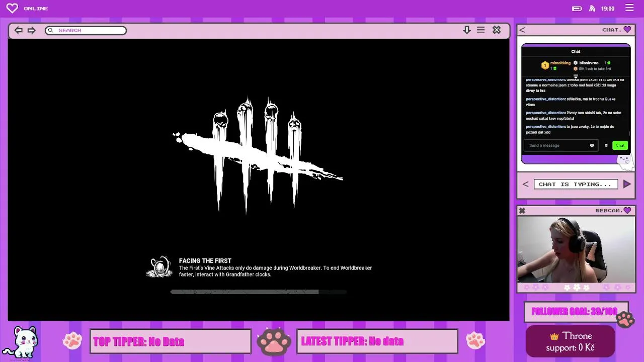
Task: Click the RSS signal icon in top bar
Action: pos(592,9)
